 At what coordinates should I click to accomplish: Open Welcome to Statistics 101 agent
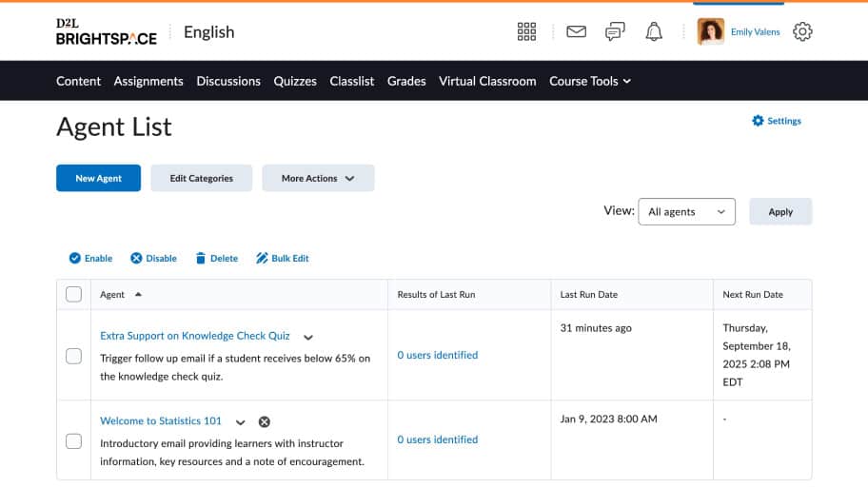161,421
